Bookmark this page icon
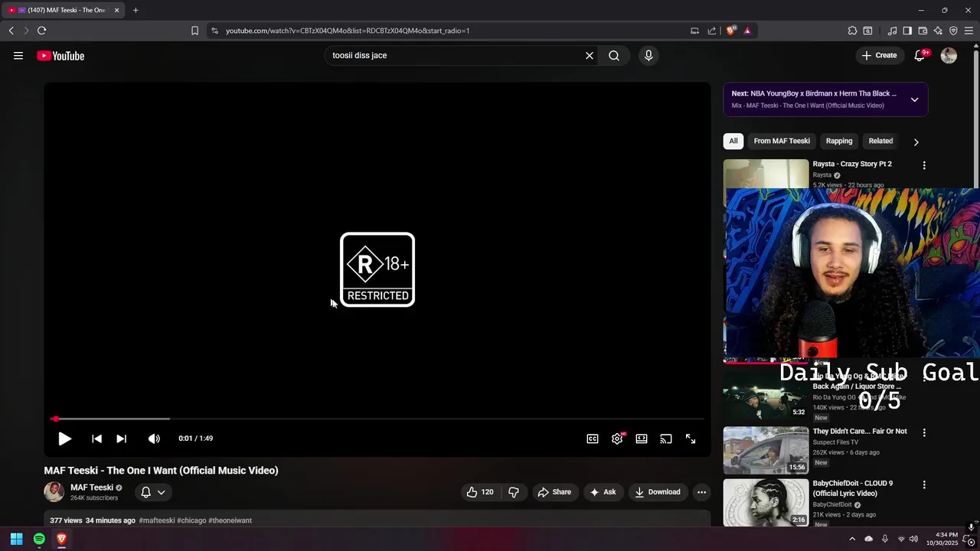The width and height of the screenshot is (980, 551). [x=194, y=31]
